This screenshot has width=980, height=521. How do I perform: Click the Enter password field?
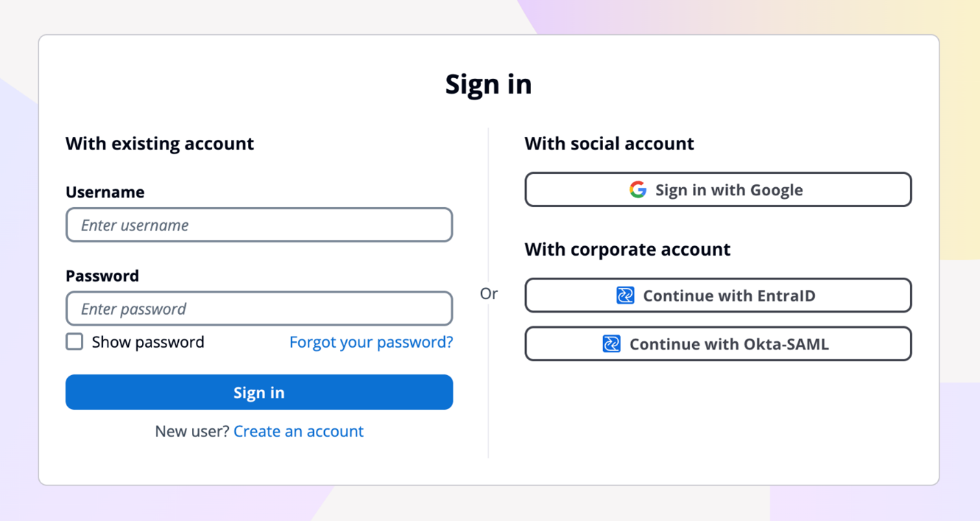(x=259, y=308)
